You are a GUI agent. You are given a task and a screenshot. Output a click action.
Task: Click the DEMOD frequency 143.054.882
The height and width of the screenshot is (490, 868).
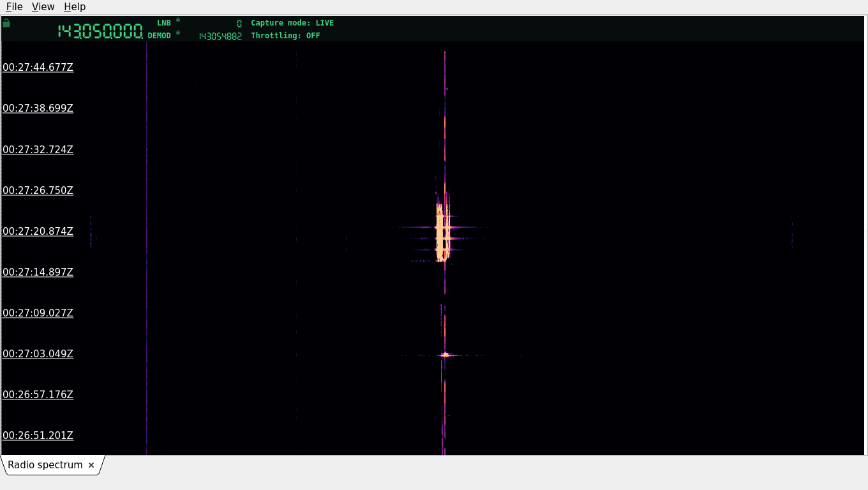click(220, 36)
